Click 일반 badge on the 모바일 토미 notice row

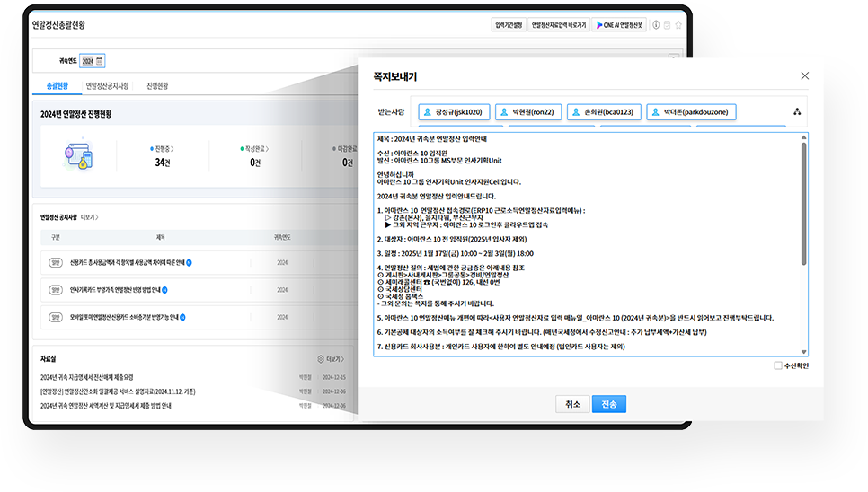(x=56, y=317)
